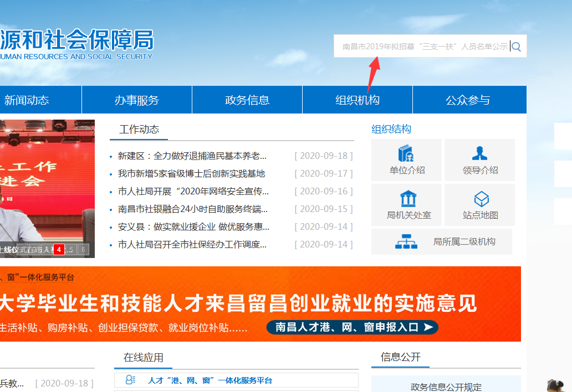The image size is (572, 392).
Task: Switch to the 公众参与 tab
Action: point(468,99)
